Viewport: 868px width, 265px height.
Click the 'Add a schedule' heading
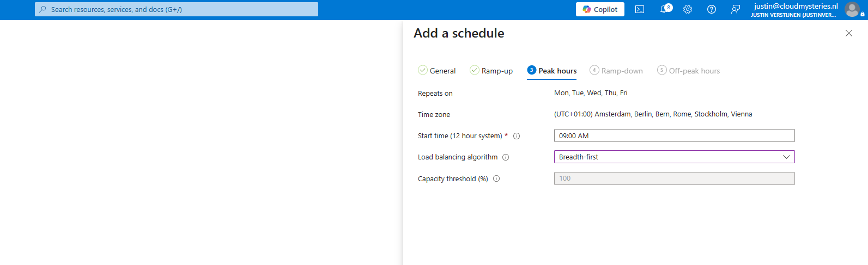pos(459,33)
